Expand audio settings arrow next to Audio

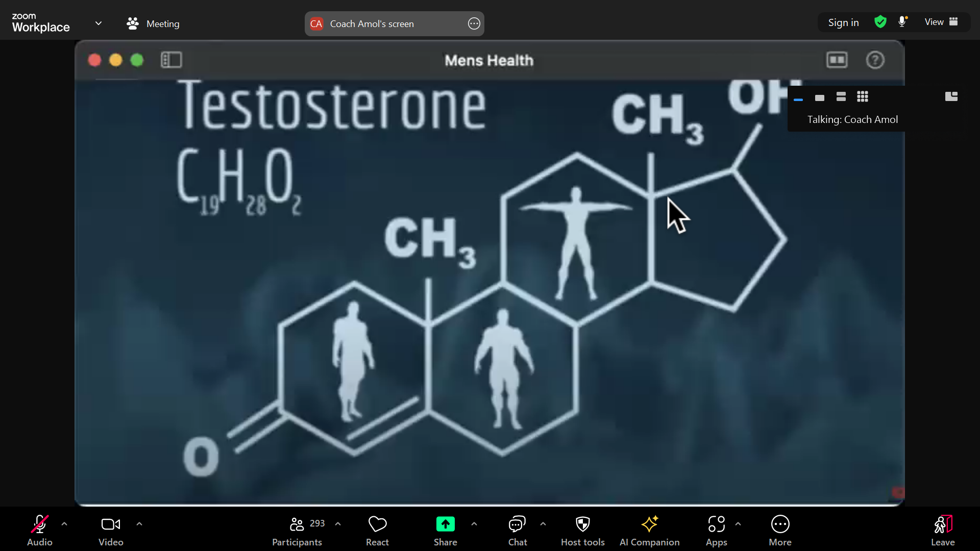tap(64, 524)
